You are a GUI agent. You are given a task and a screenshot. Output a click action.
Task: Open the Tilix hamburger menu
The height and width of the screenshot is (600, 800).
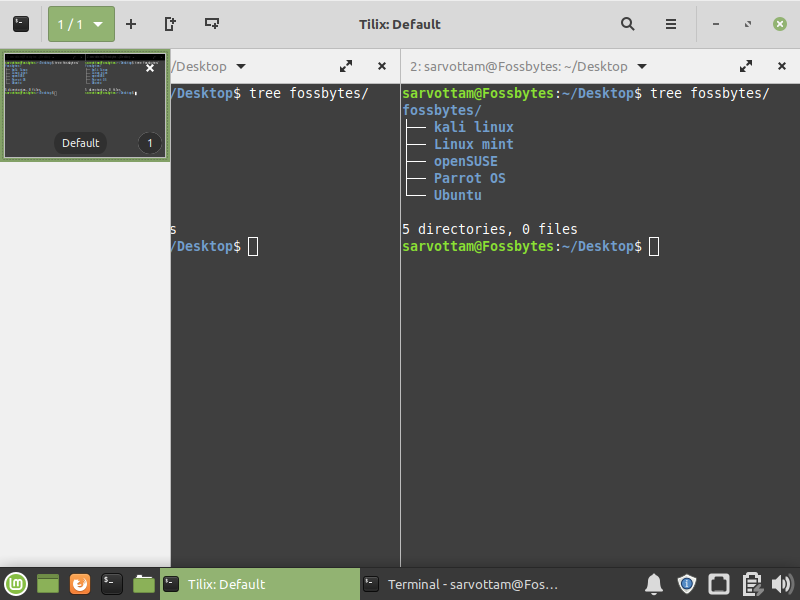(x=671, y=24)
